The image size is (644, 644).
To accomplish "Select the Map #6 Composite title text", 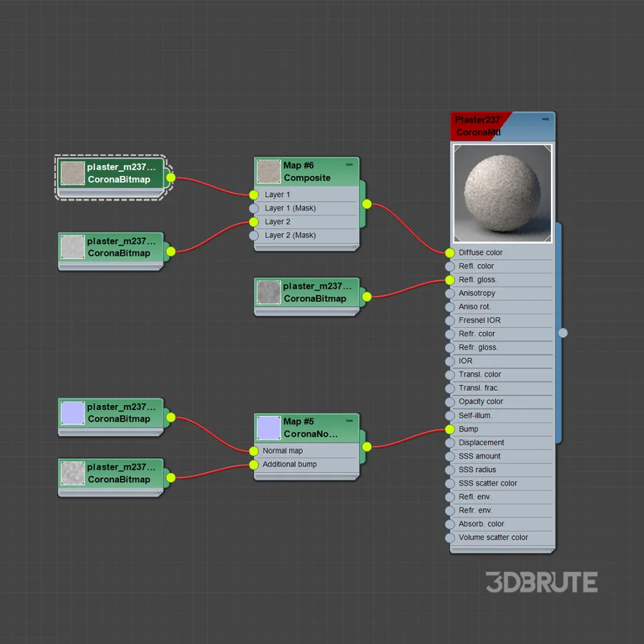I will click(x=307, y=172).
